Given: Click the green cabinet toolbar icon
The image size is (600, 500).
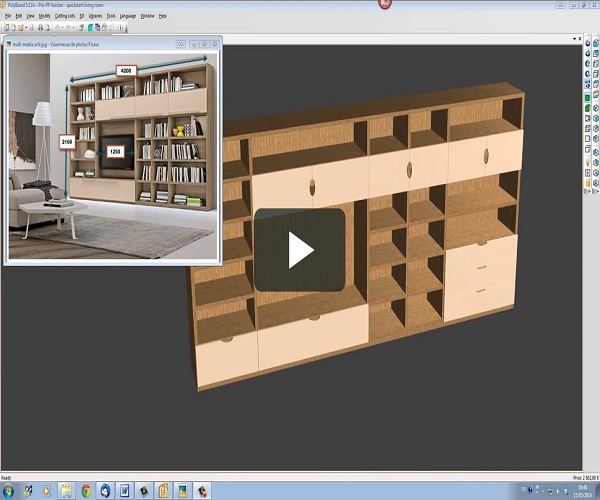Looking at the screenshot, I should pyautogui.click(x=90, y=28).
